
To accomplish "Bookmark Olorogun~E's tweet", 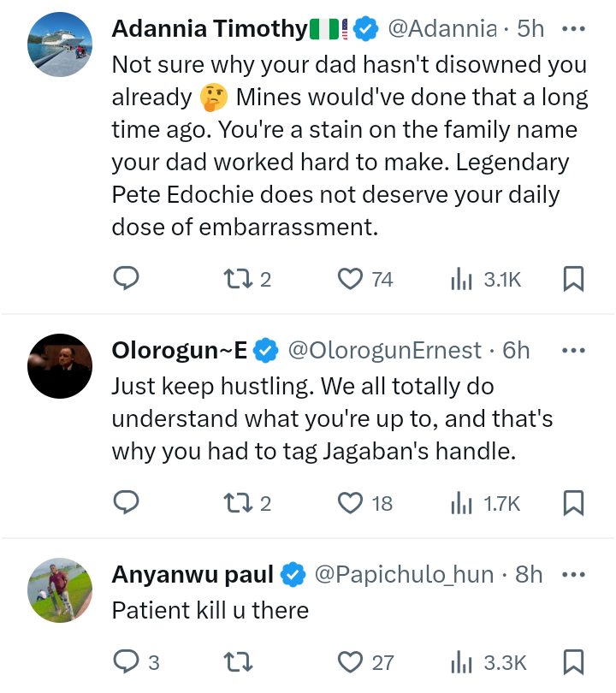I will (x=573, y=502).
